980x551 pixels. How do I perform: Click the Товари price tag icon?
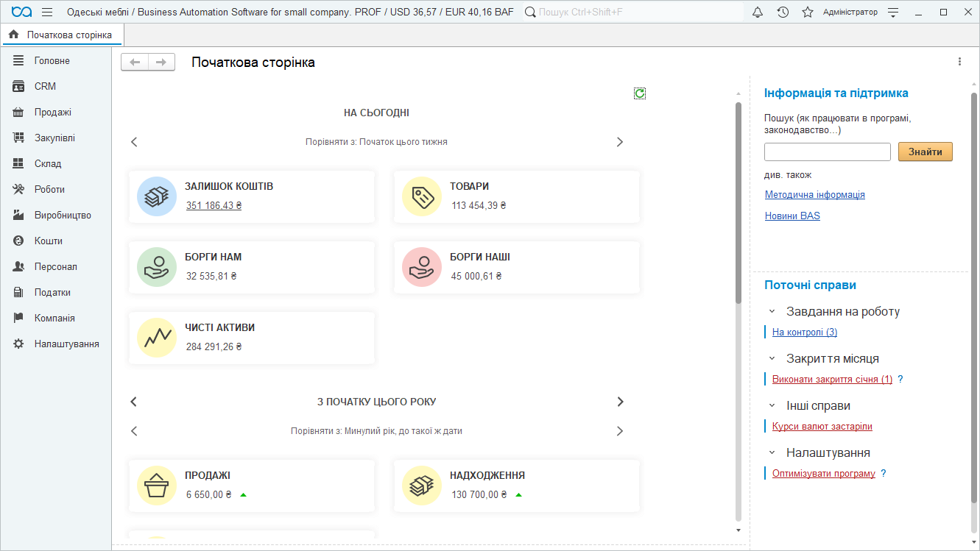point(422,196)
